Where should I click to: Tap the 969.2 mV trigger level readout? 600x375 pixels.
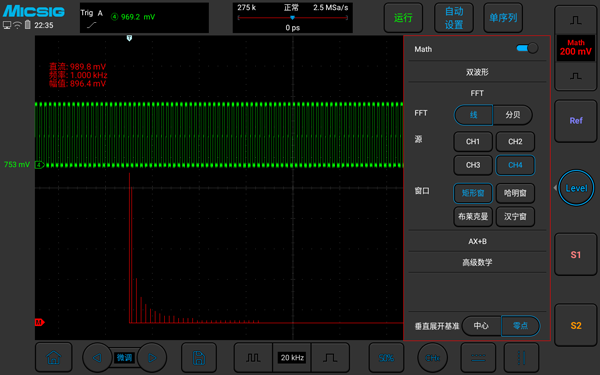(x=138, y=17)
